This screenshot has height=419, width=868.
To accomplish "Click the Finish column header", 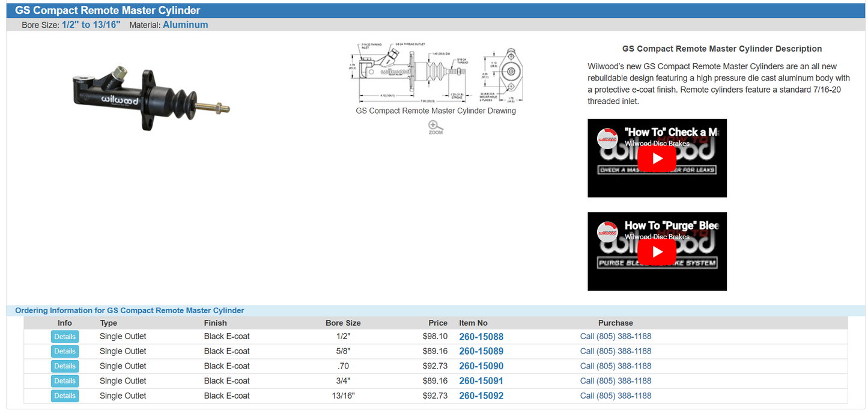I will (x=215, y=323).
